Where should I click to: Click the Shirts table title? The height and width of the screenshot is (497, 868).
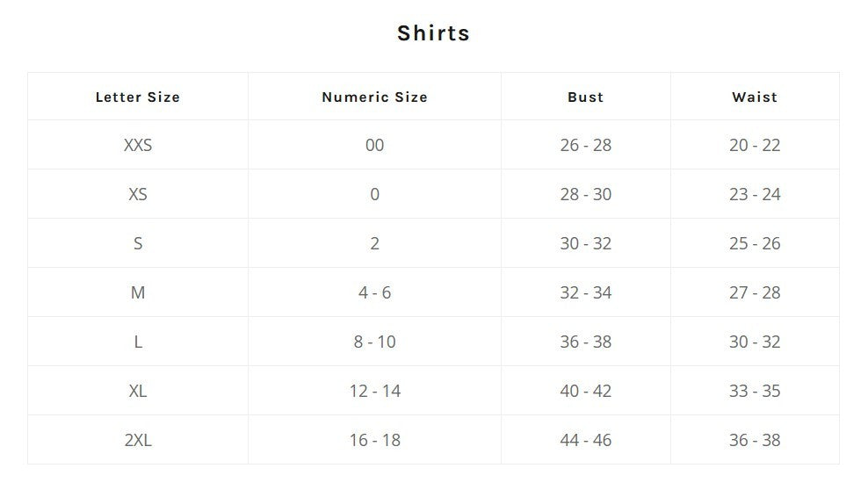pos(433,33)
